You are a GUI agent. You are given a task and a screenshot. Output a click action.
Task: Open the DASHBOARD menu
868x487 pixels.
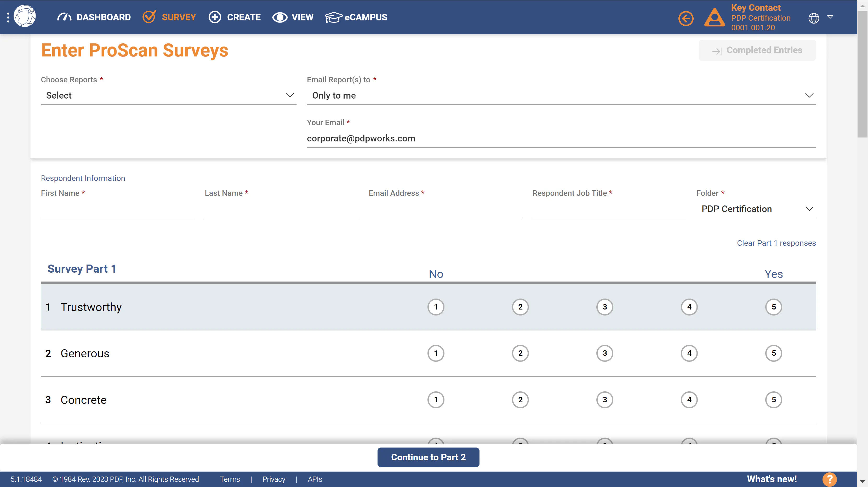(x=104, y=17)
